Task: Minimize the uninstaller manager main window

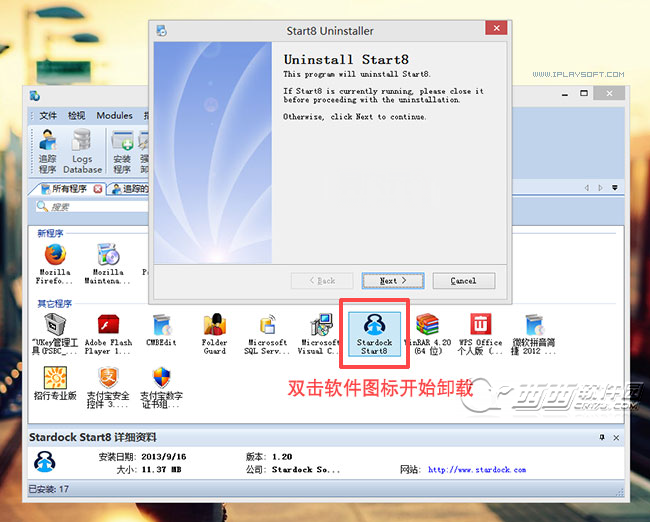Action: pos(565,94)
